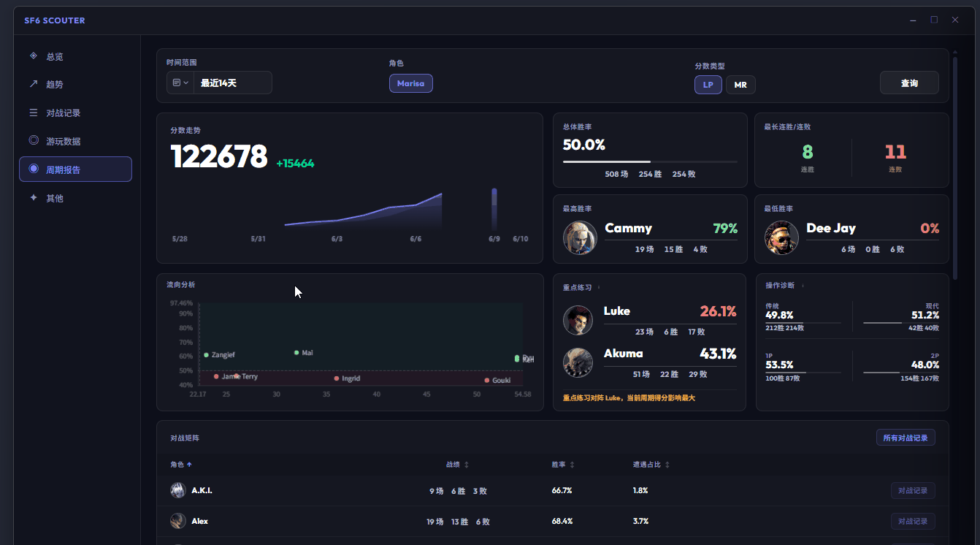Image resolution: width=980 pixels, height=545 pixels.
Task: Click the Alex avatar in the matrix
Action: tap(178, 521)
